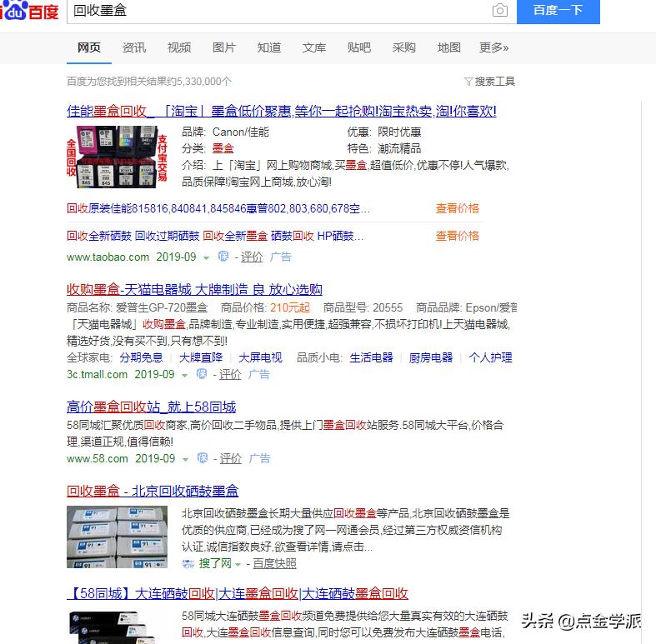The height and width of the screenshot is (644, 656).
Task: Open 高价墨盒回收站_就上58同城 result
Action: pyautogui.click(x=152, y=407)
